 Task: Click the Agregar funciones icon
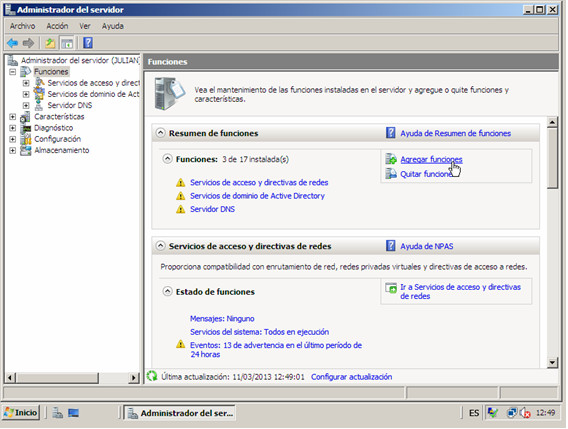coord(391,159)
